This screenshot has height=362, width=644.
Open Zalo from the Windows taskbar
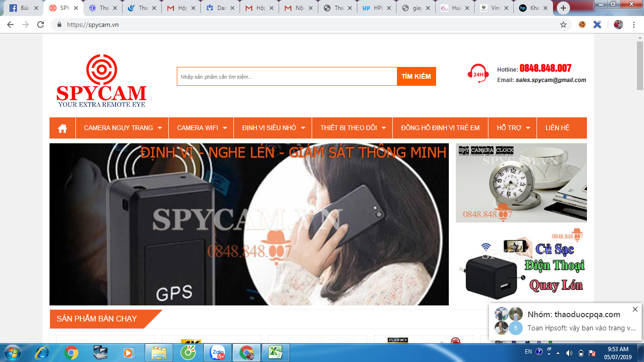coord(218,353)
